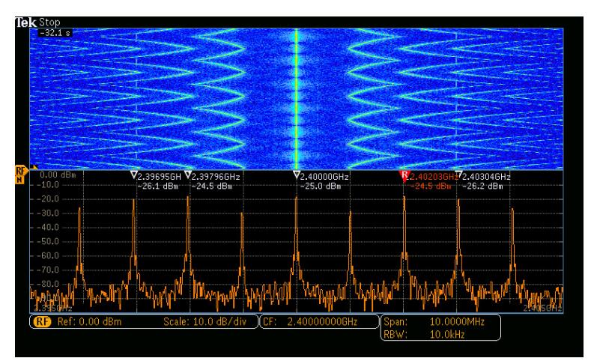Click the -25.0 dBm marker amplitude
591x364 pixels.
pos(321,186)
